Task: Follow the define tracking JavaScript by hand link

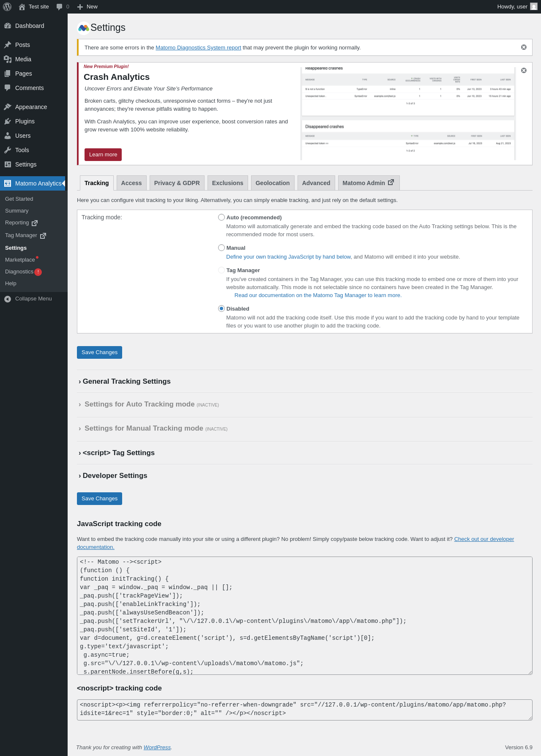Action: coord(288,257)
